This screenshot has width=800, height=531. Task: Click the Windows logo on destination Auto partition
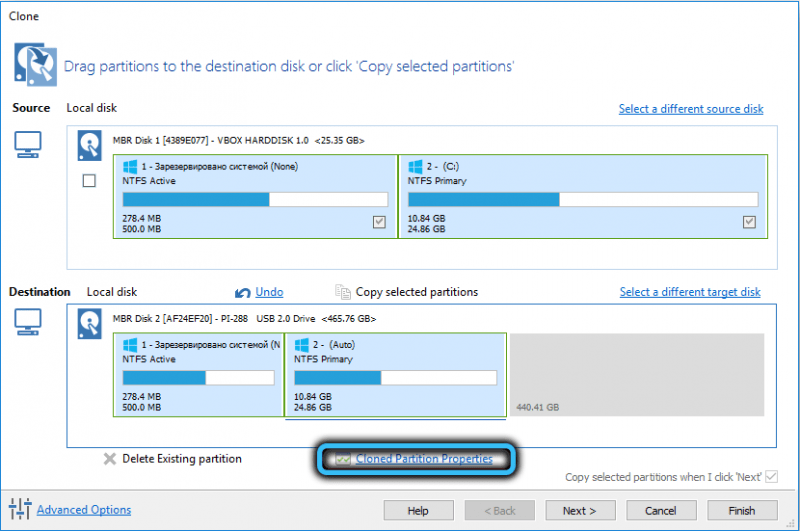[302, 345]
